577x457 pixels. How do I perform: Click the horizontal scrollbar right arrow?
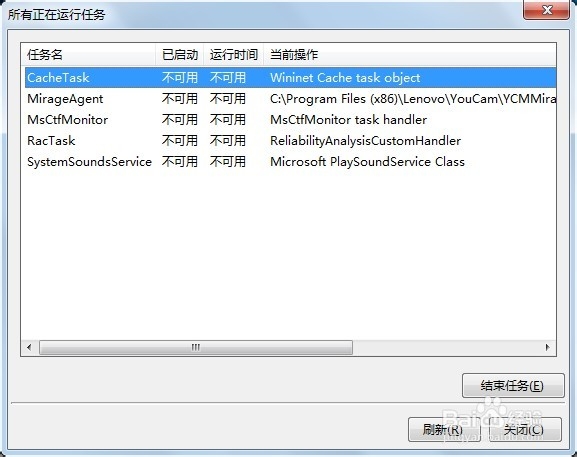pos(547,347)
